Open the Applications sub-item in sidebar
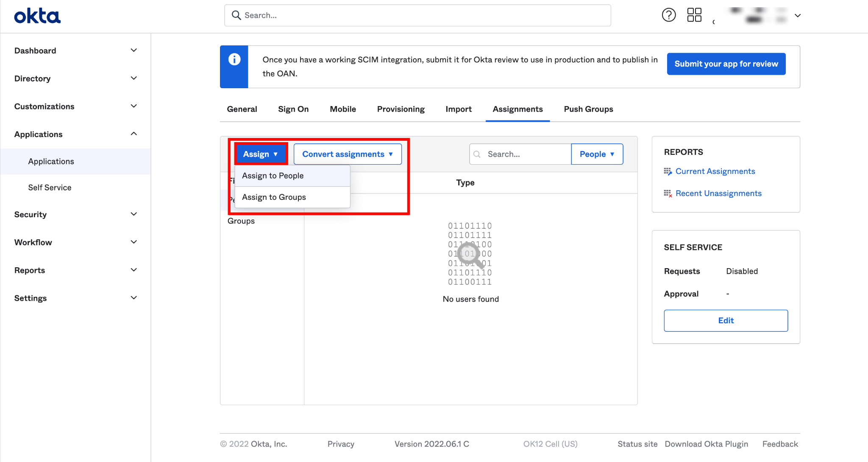This screenshot has width=868, height=462. 75,162
